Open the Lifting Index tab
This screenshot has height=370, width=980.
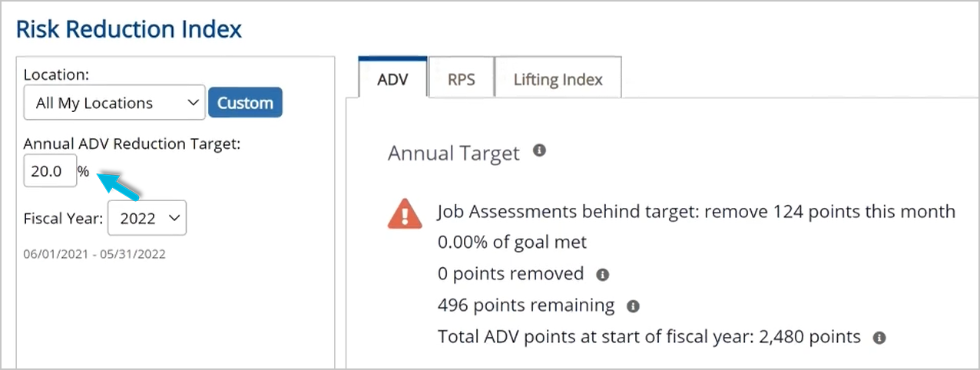coord(558,79)
